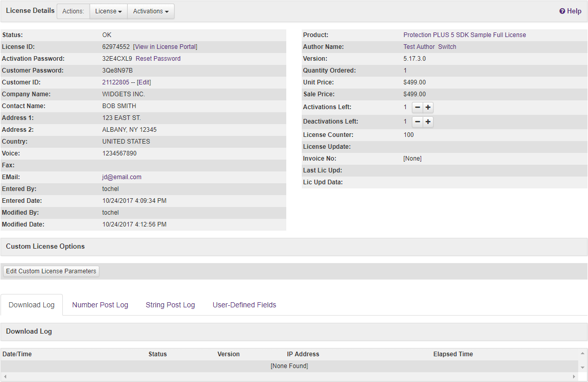Switch to the User-Defined Fields tab

(244, 305)
